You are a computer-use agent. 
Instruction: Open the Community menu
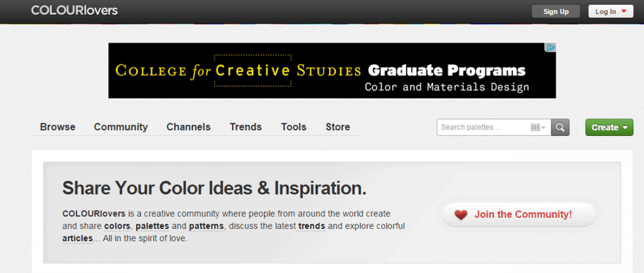pyautogui.click(x=121, y=127)
